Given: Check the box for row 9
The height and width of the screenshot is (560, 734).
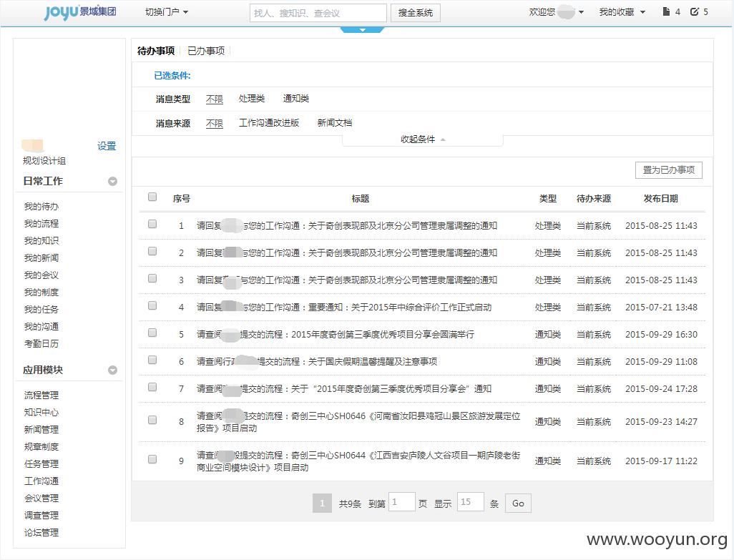Looking at the screenshot, I should [152, 459].
